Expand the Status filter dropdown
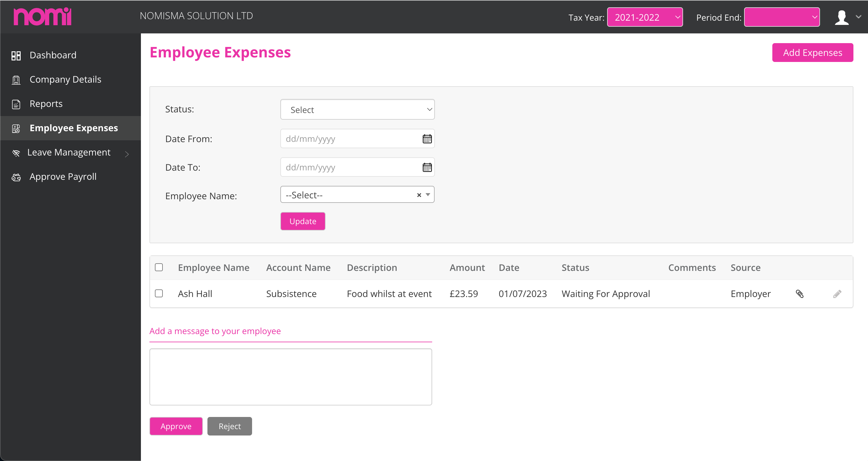This screenshot has height=461, width=868. tap(357, 109)
